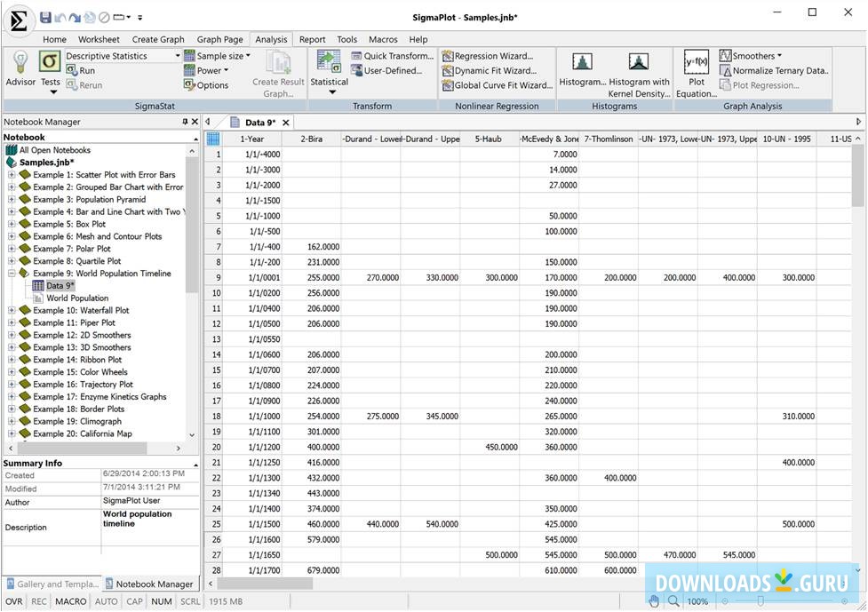This screenshot has height=612, width=868.
Task: Close the Data 9* worksheet tab
Action: [x=286, y=123]
